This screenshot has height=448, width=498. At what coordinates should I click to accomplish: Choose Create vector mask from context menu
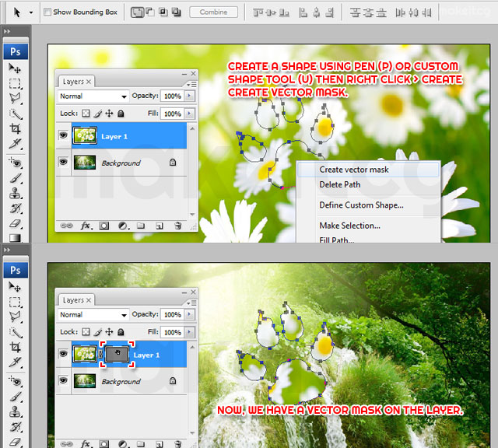click(x=368, y=170)
